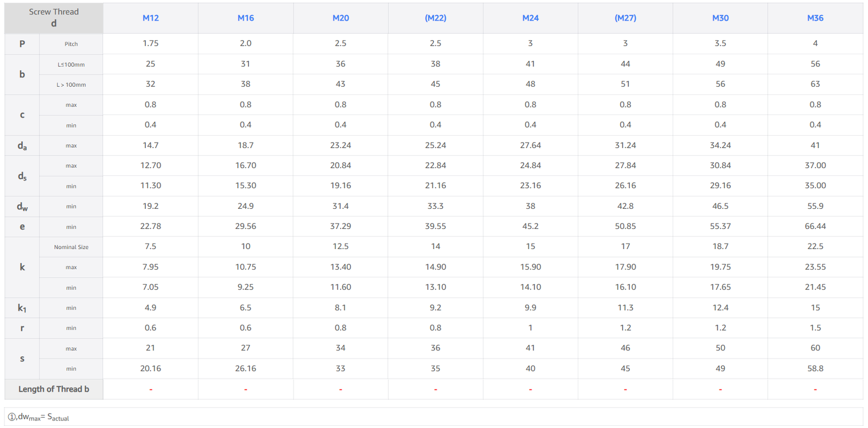This screenshot has width=868, height=428.
Task: Click the footnote dwmax = Sactual
Action: [38, 417]
